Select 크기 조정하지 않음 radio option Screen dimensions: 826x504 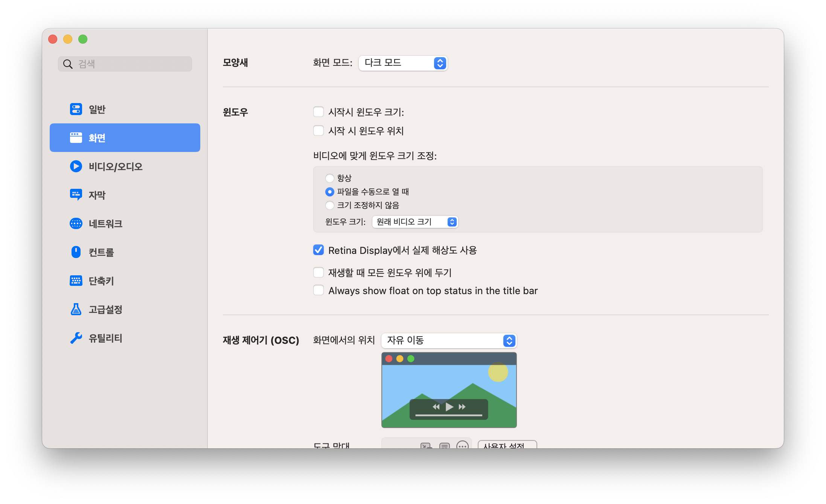(x=330, y=205)
